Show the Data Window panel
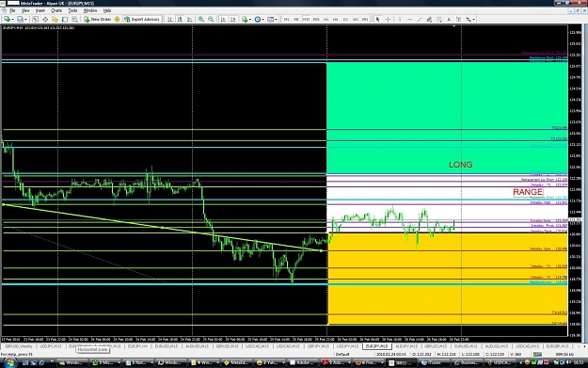The height and width of the screenshot is (368, 588). point(45,19)
